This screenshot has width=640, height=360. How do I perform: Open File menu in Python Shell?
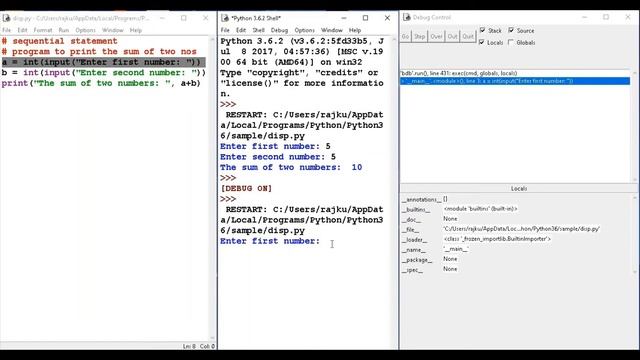(225, 30)
